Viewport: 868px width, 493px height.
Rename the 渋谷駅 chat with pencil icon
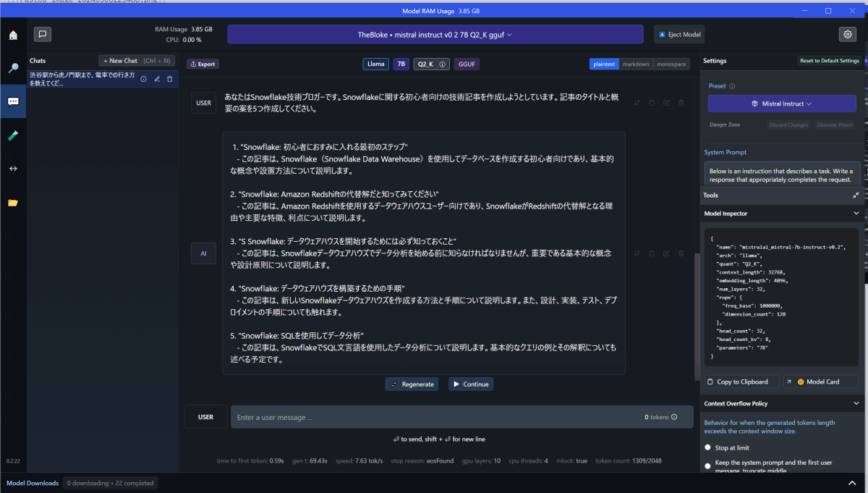click(156, 79)
